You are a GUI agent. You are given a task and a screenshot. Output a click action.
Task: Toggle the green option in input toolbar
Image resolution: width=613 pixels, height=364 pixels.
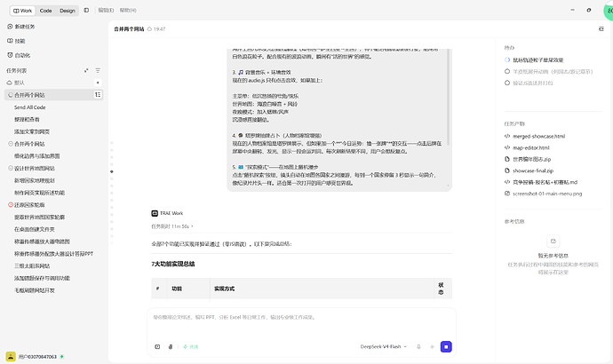[190, 347]
